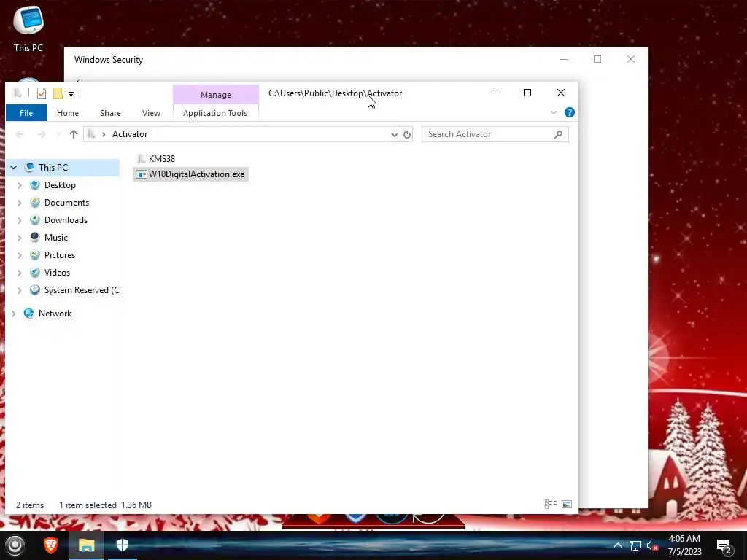
Task: Expand the Documents tree node
Action: pyautogui.click(x=20, y=203)
